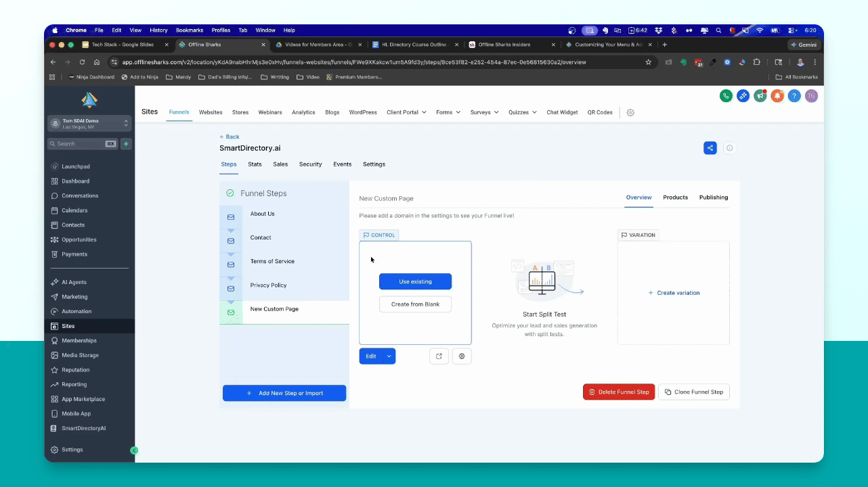
Task: Click the gear icon below the control page
Action: point(462,356)
